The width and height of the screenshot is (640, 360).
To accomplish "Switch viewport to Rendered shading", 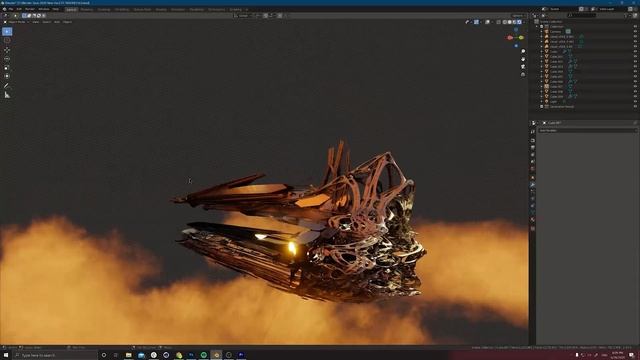I will pyautogui.click(x=519, y=22).
